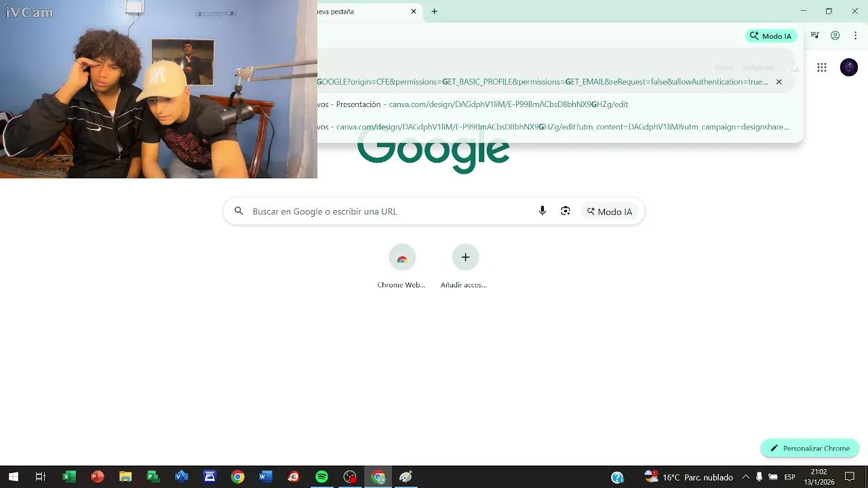Click the search magnifier icon in the search box

[239, 211]
